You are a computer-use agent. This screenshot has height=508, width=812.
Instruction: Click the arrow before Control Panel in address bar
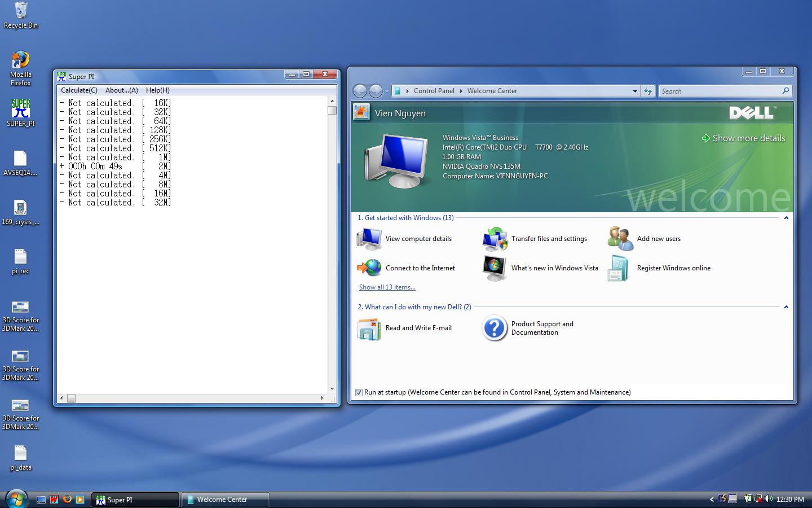408,91
